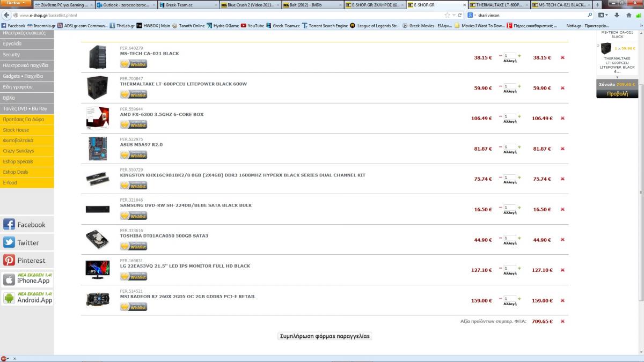
Task: Click Αλλαγή under KINGSTON RAM quantity
Action: [x=510, y=182]
